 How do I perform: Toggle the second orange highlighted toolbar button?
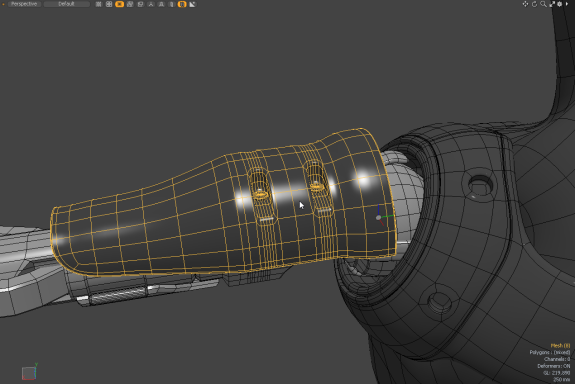(182, 4)
